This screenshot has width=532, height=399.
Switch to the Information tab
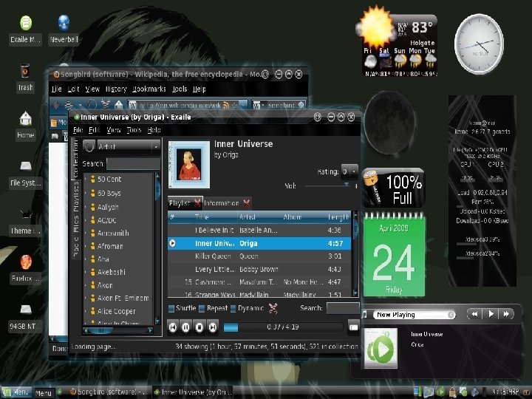click(x=222, y=203)
